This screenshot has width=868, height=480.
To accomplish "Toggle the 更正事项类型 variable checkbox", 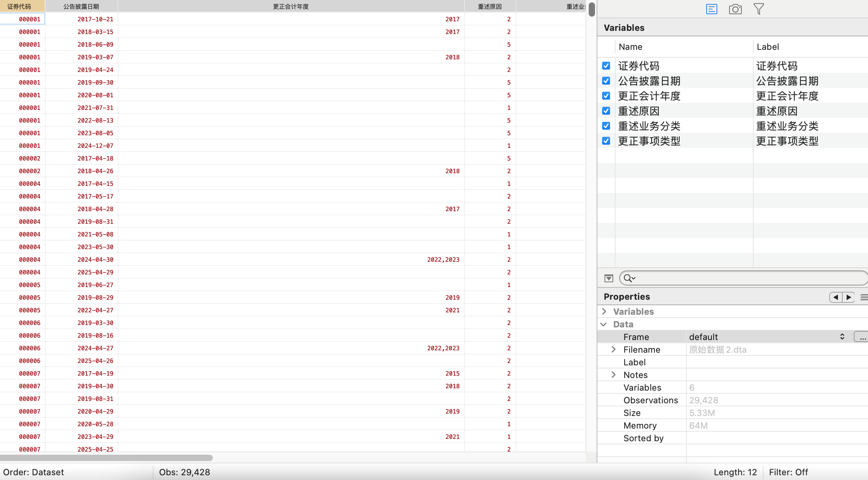I will point(606,141).
